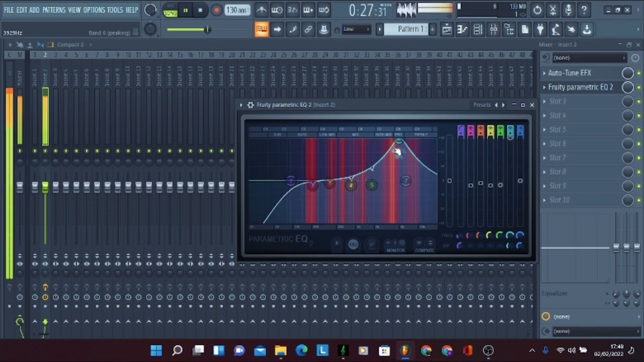Toggle the countdown before recording icon
The width and height of the screenshot is (644, 362).
click(292, 10)
